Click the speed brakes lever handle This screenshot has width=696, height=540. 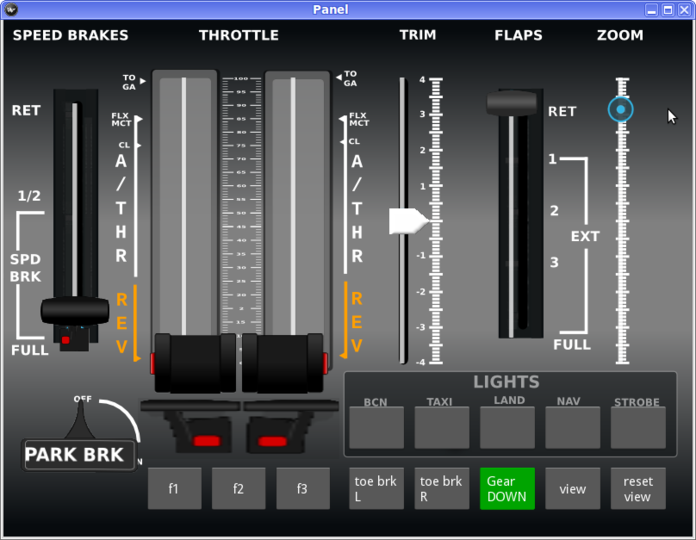(74, 310)
